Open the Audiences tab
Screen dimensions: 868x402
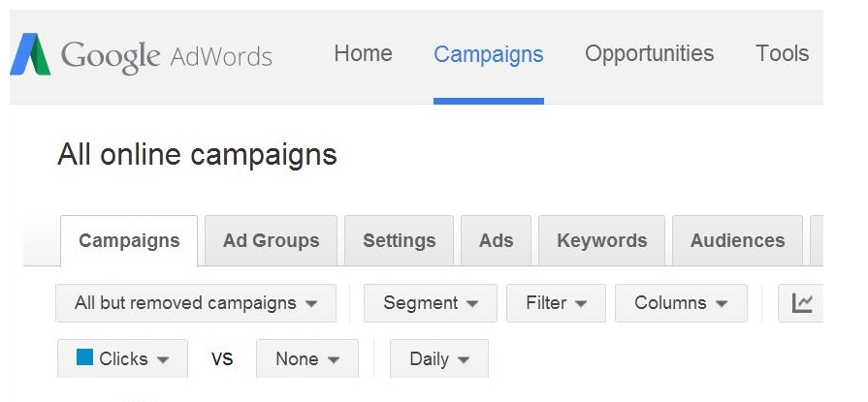click(737, 241)
